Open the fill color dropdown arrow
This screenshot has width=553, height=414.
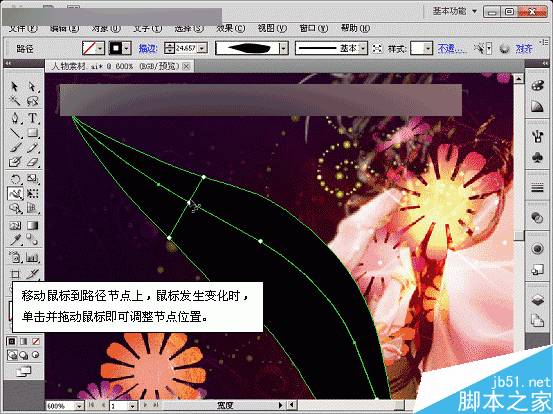pos(100,48)
